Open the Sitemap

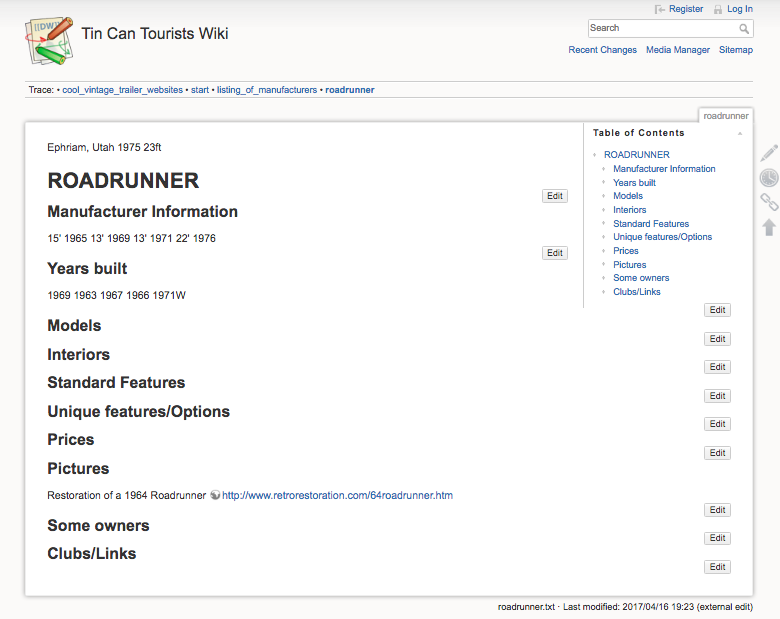pyautogui.click(x=736, y=50)
